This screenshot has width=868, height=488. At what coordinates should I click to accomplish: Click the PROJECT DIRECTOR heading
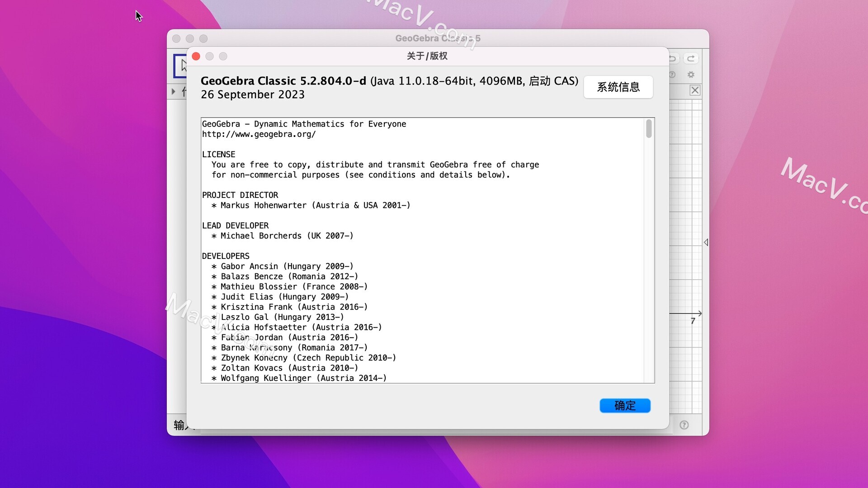(240, 195)
